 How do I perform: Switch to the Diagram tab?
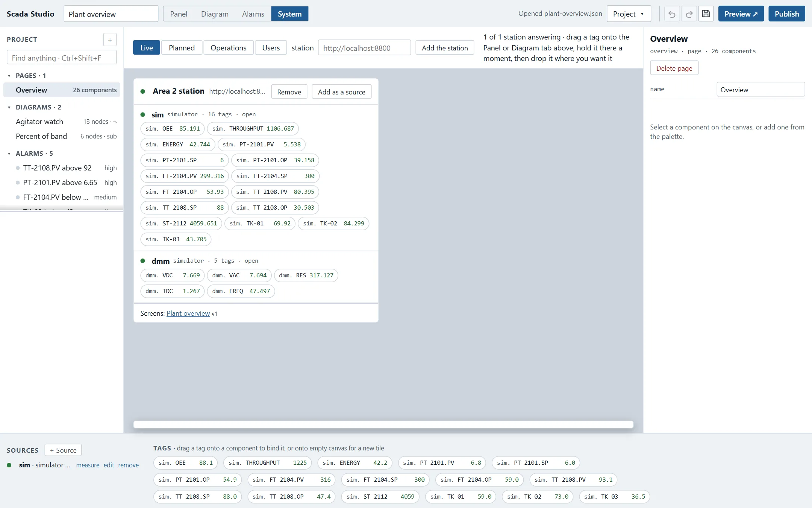click(215, 14)
